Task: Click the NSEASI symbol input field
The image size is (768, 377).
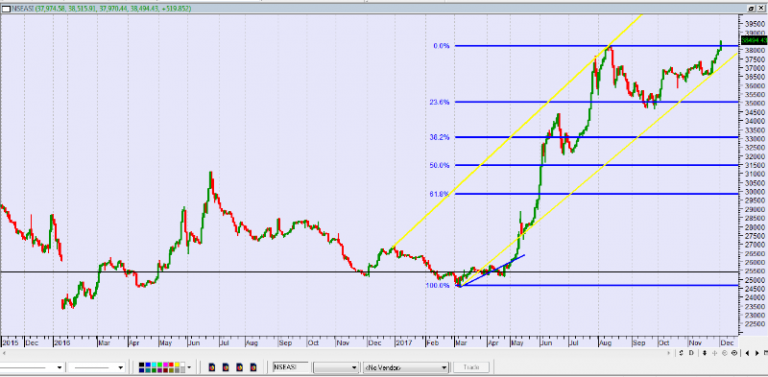Action: [291, 367]
